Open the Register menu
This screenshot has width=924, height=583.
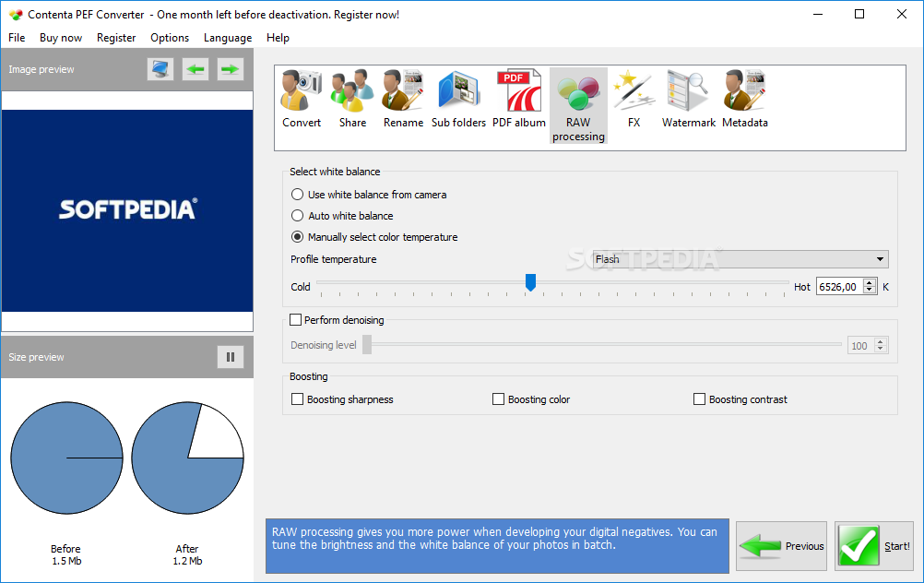click(116, 38)
